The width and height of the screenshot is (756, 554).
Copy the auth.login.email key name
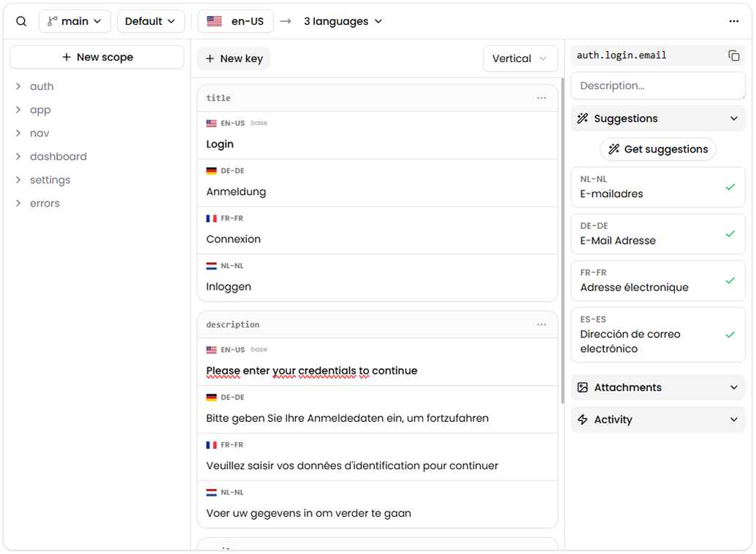pos(734,55)
